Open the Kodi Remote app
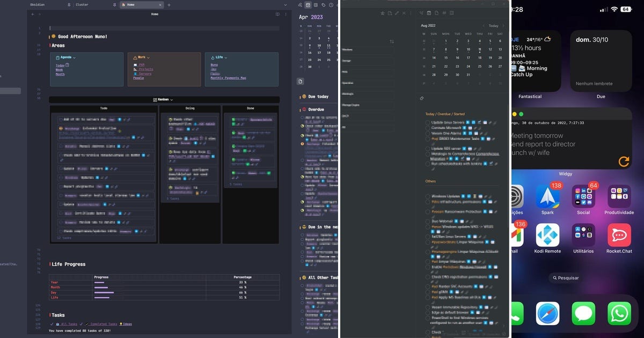Viewport: 644px width, 338px height. 547,235
